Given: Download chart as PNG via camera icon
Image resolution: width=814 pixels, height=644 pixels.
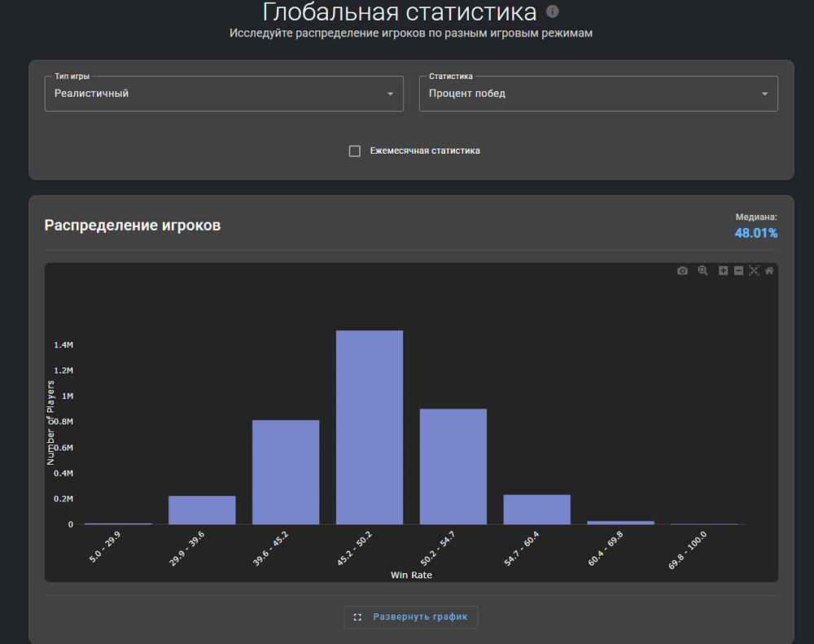Looking at the screenshot, I should tap(682, 271).
